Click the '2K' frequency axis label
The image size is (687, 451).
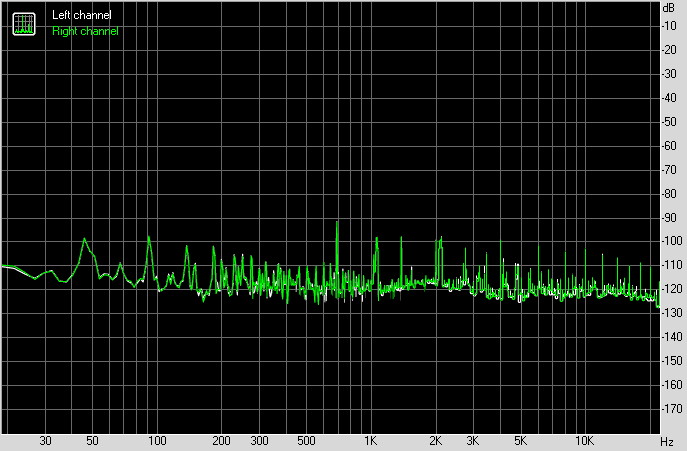(x=435, y=441)
